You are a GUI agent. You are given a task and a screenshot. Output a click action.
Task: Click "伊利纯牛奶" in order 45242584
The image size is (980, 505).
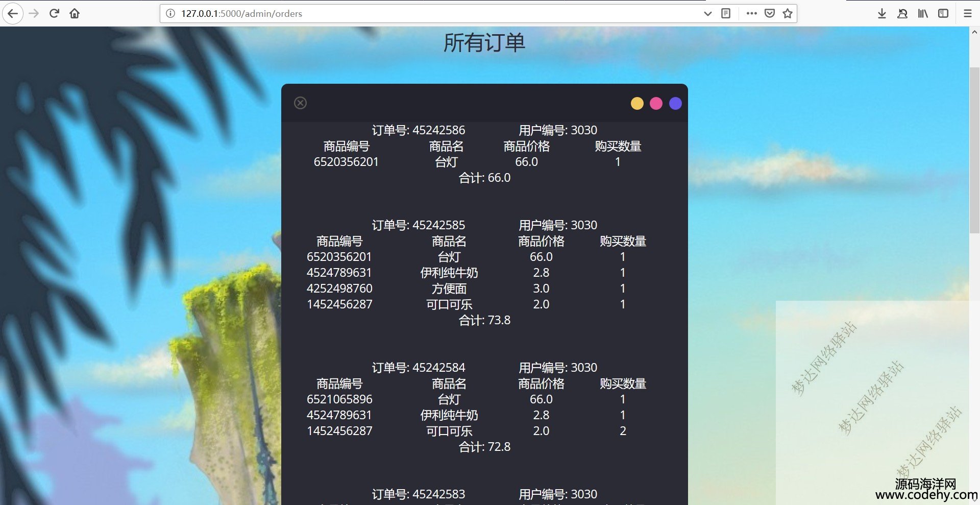click(x=449, y=415)
